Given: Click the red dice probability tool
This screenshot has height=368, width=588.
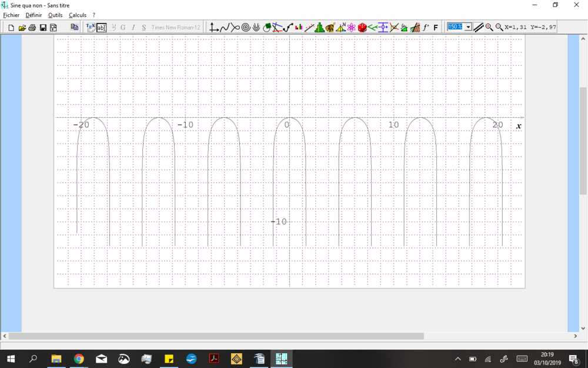Looking at the screenshot, I should (362, 28).
